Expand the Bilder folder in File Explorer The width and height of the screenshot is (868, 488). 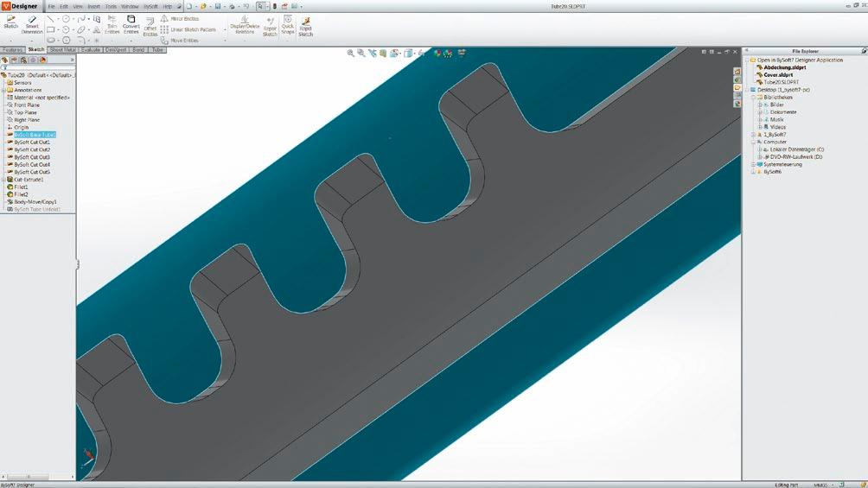click(759, 105)
